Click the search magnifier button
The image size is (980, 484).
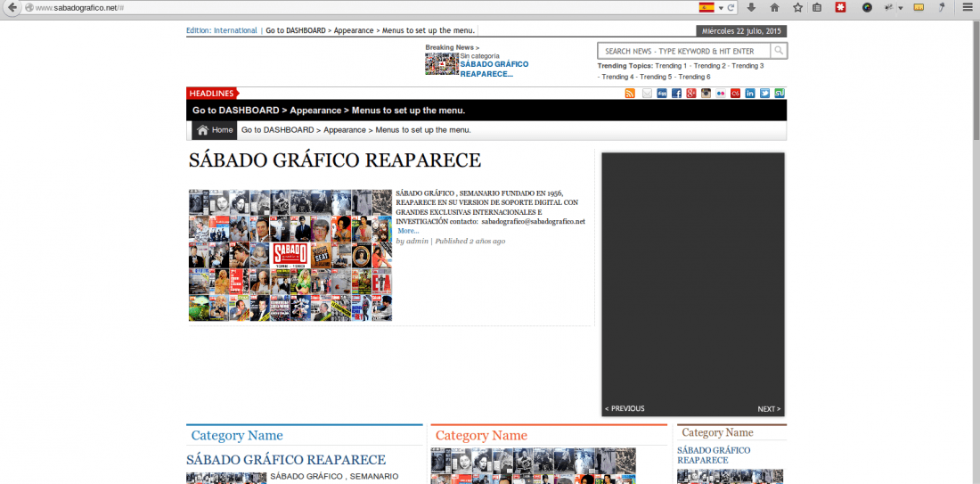tap(779, 51)
